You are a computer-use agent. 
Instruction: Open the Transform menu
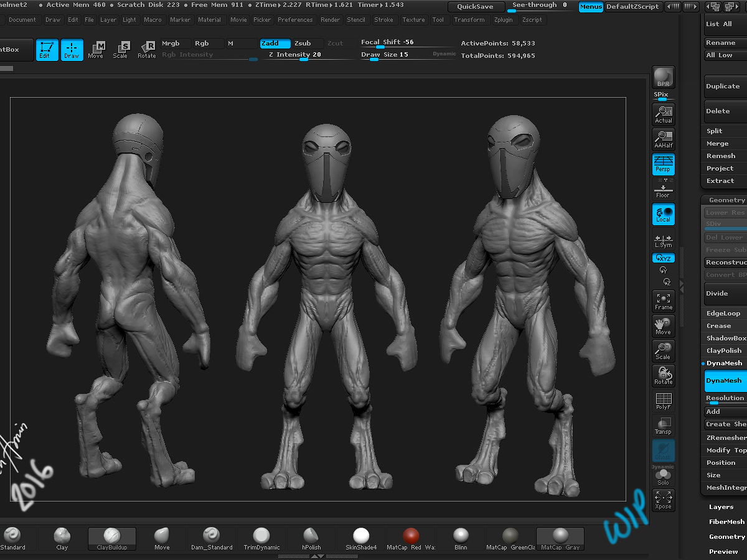click(x=469, y=20)
